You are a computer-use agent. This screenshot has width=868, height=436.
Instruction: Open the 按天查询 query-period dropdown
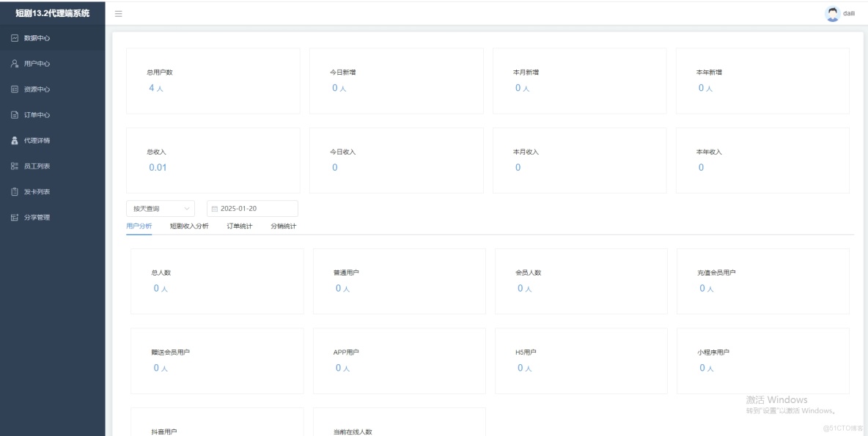(x=160, y=208)
